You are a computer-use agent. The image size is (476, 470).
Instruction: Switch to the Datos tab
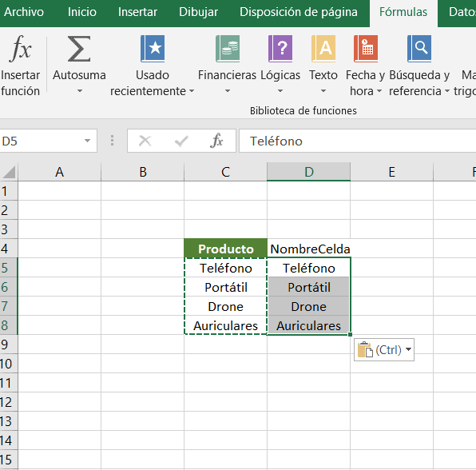[462, 12]
